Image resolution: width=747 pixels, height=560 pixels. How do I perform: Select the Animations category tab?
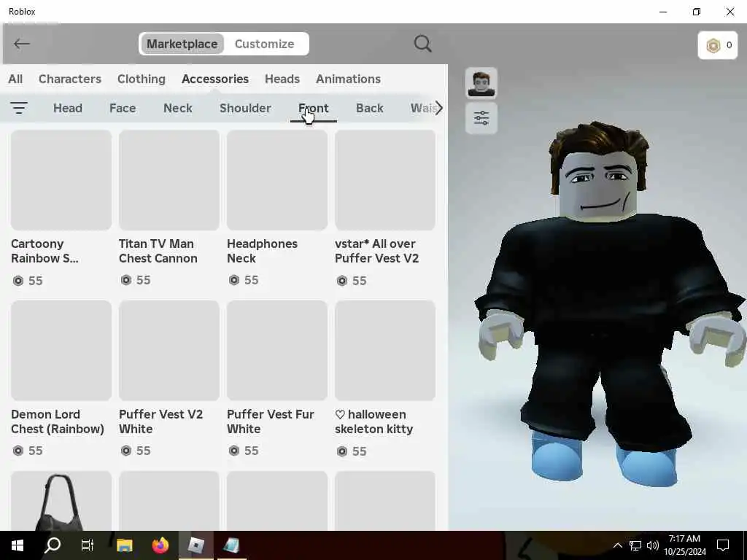coord(348,79)
